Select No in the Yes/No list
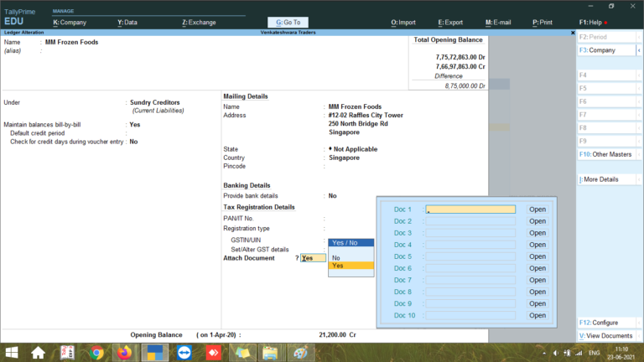The width and height of the screenshot is (644, 362). (351, 258)
